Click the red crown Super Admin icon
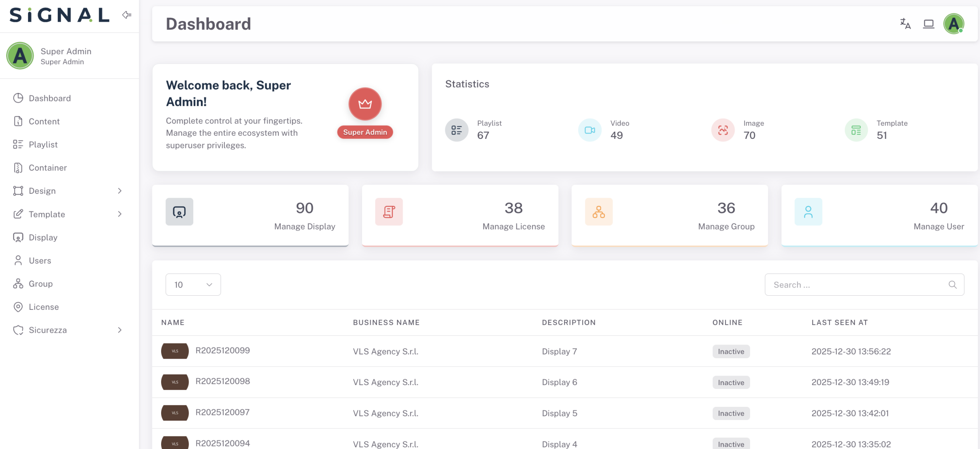The height and width of the screenshot is (449, 980). tap(365, 104)
